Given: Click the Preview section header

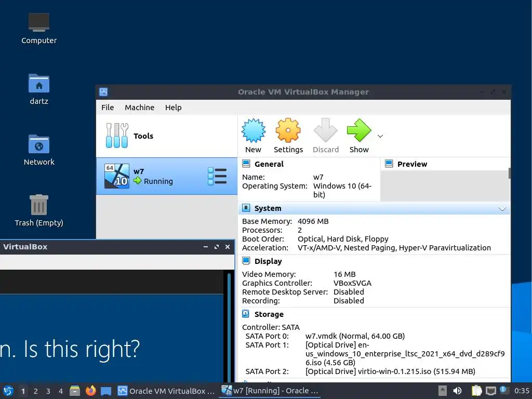Looking at the screenshot, I should click(x=412, y=164).
